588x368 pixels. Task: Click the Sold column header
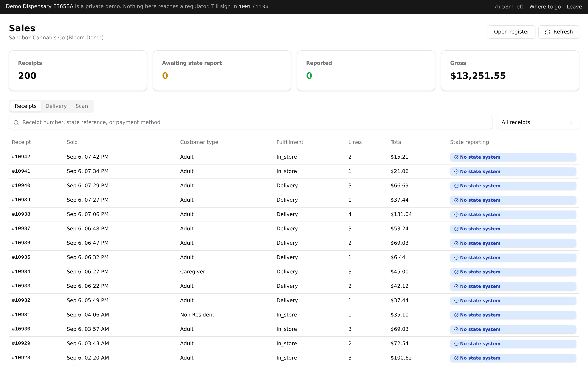(72, 142)
